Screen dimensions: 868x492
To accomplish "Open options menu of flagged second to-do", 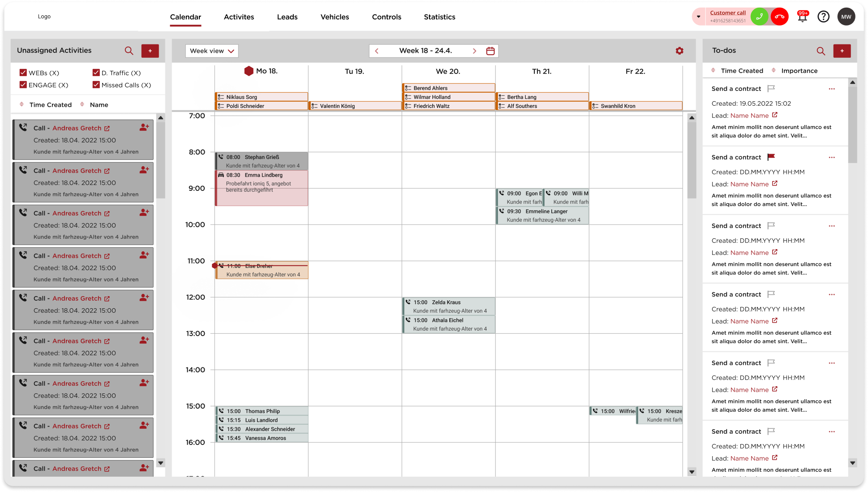I will point(832,157).
